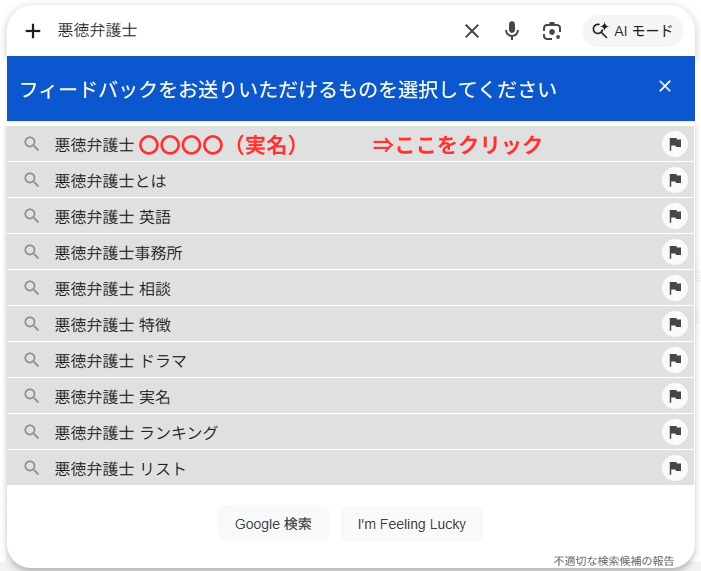Image resolution: width=701 pixels, height=571 pixels.
Task: Select the suggestion text 悪徳弁護士 特徴
Action: [x=113, y=325]
